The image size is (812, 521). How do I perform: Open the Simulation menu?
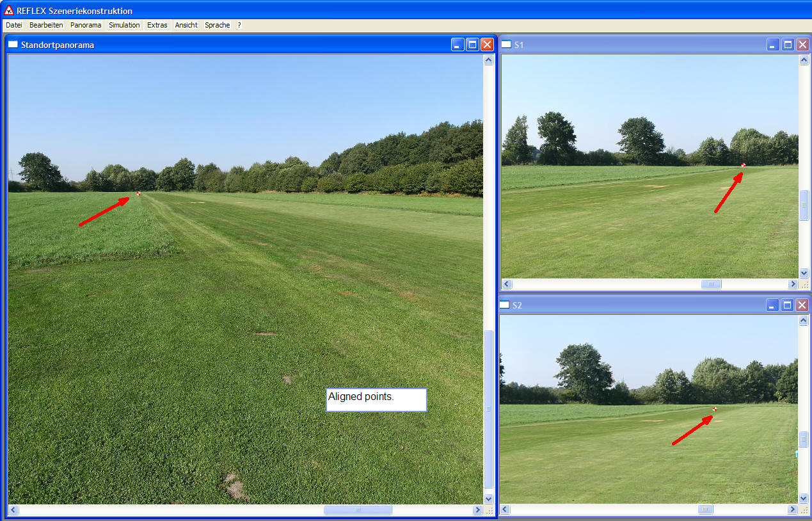(x=124, y=25)
